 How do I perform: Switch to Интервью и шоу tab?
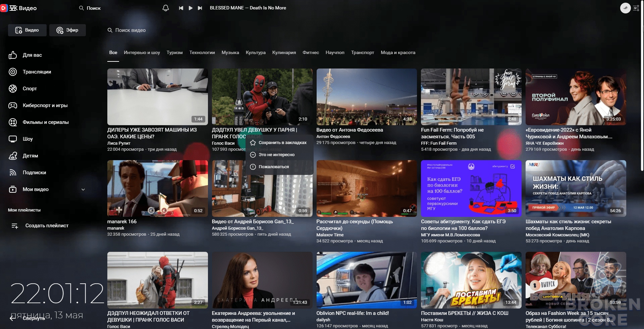tap(142, 52)
